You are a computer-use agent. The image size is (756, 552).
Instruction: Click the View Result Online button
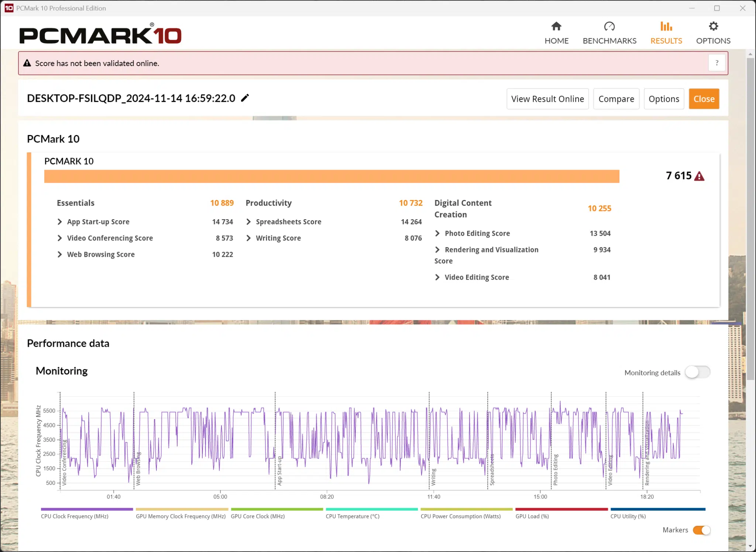[x=547, y=99]
